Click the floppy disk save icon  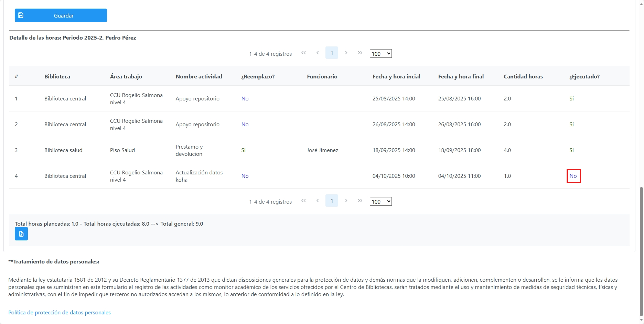pyautogui.click(x=21, y=15)
